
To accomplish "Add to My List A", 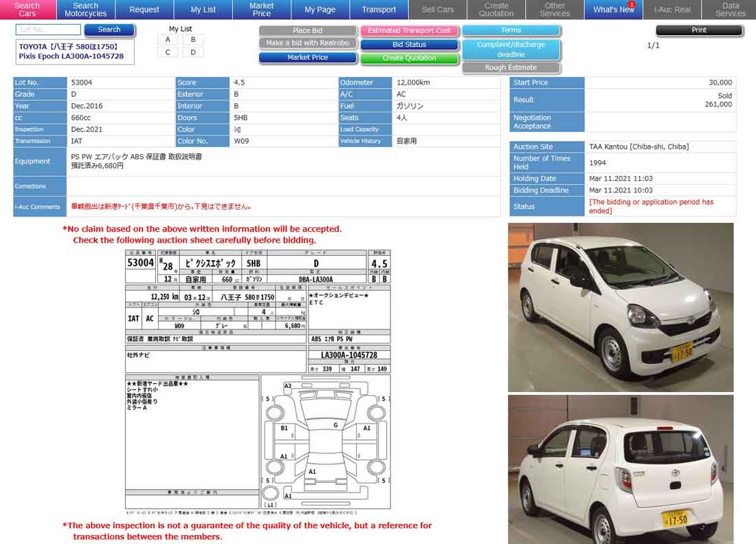I will (x=168, y=40).
